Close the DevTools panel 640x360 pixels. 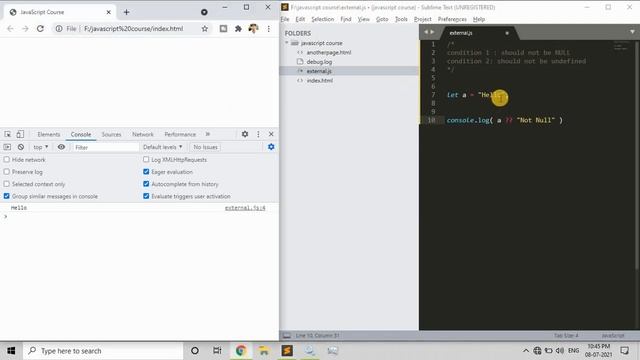(271, 134)
